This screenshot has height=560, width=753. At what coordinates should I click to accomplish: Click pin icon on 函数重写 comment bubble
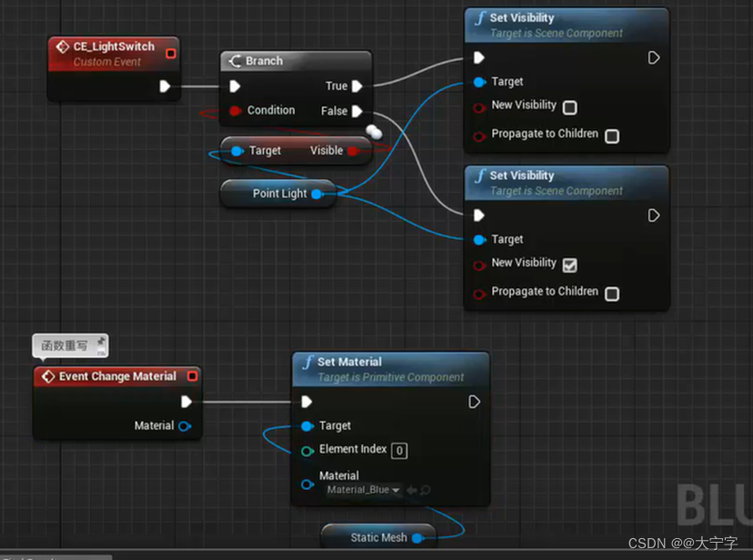[100, 343]
